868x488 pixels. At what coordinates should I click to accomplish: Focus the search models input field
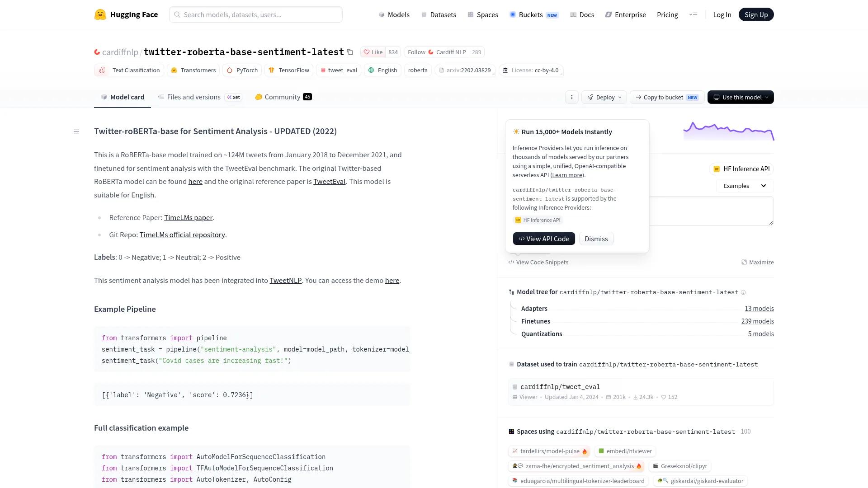[x=256, y=14]
